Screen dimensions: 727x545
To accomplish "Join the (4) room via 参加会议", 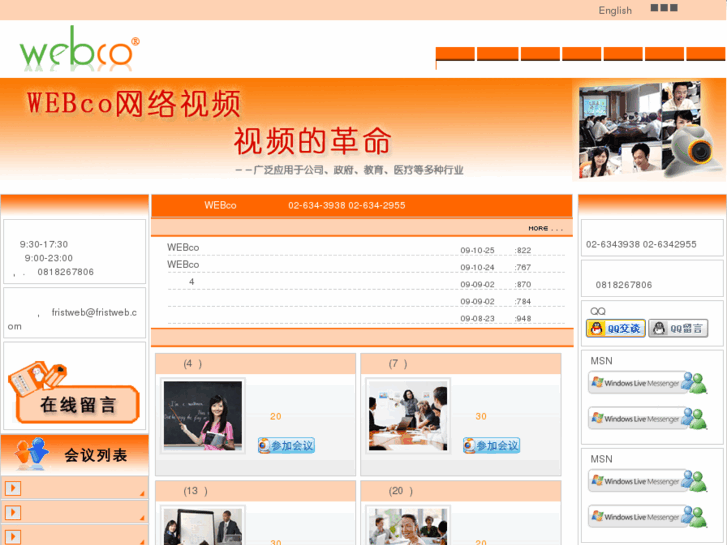I will [x=287, y=445].
